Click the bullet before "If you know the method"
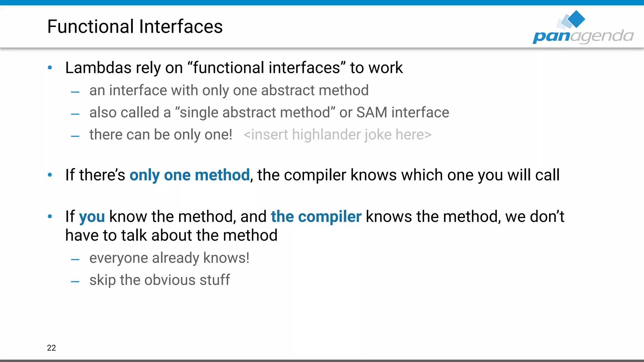The height and width of the screenshot is (362, 644). pos(50,216)
